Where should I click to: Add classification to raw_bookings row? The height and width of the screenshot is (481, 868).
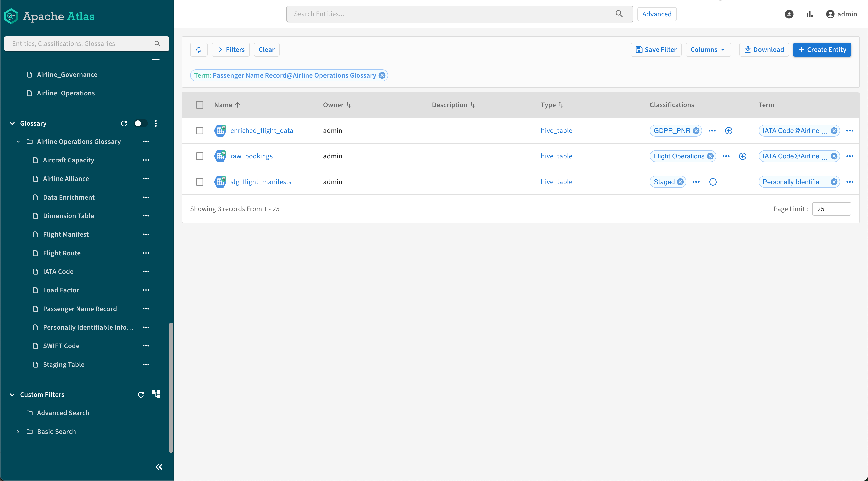tap(743, 156)
